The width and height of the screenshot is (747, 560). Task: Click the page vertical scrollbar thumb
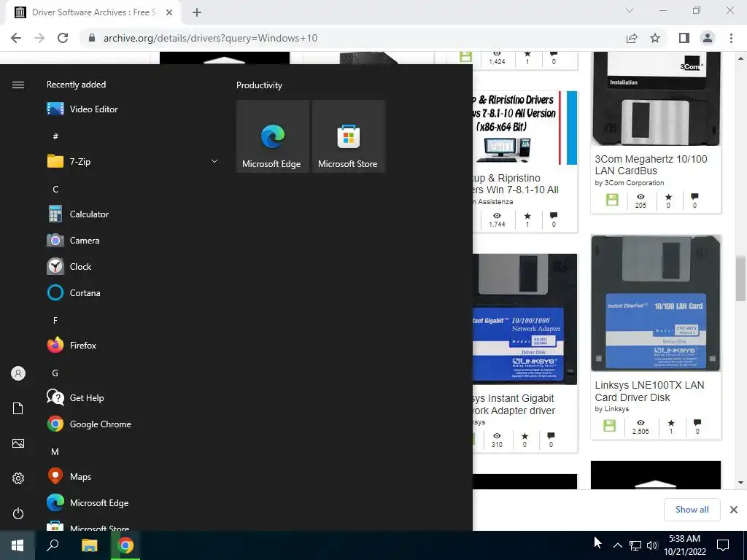tap(740, 278)
